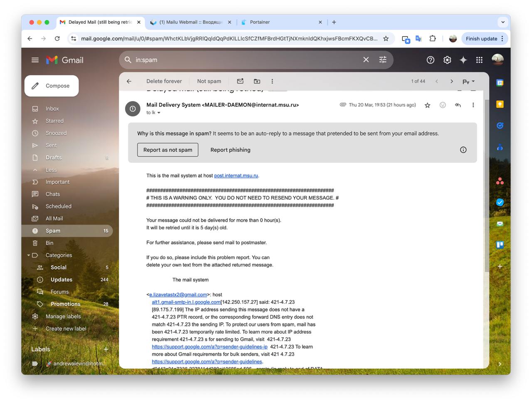The image size is (532, 403).
Task: Click Delete forever
Action: [x=164, y=82]
